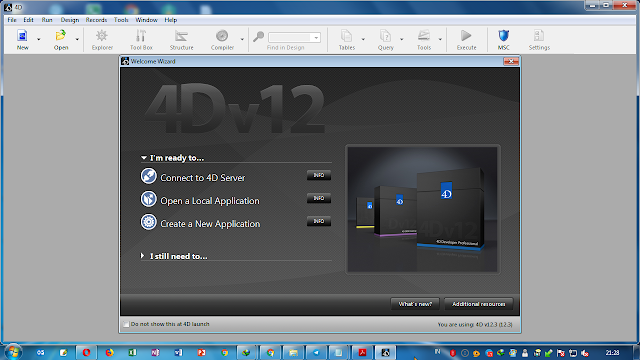Click the Compiler icon
Screen dimensions: 640x360
coord(222,36)
